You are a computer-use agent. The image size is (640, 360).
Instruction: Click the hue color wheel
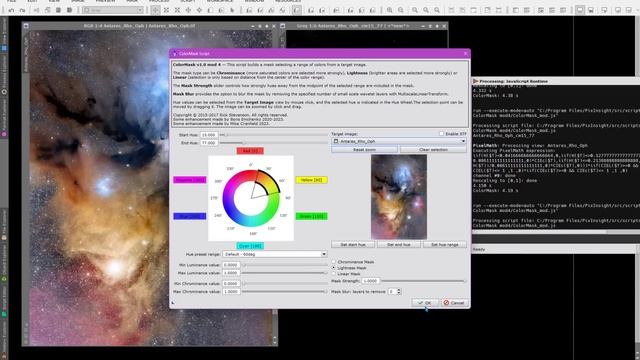251,198
